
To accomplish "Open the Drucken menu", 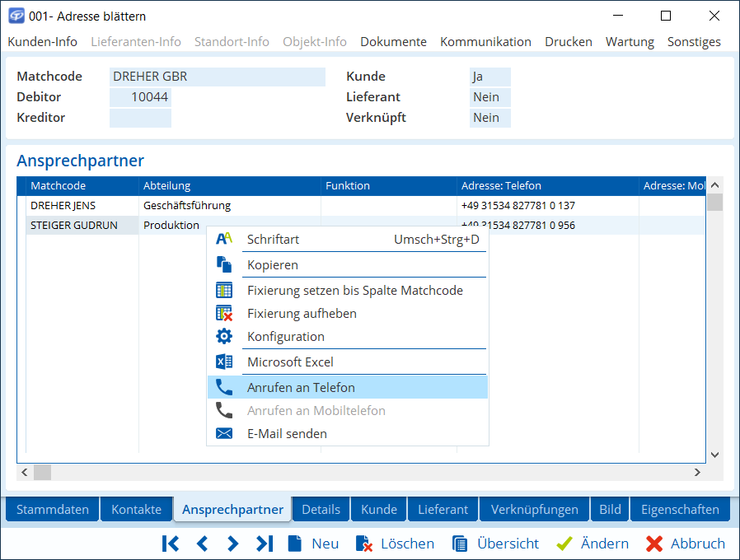I will point(568,41).
